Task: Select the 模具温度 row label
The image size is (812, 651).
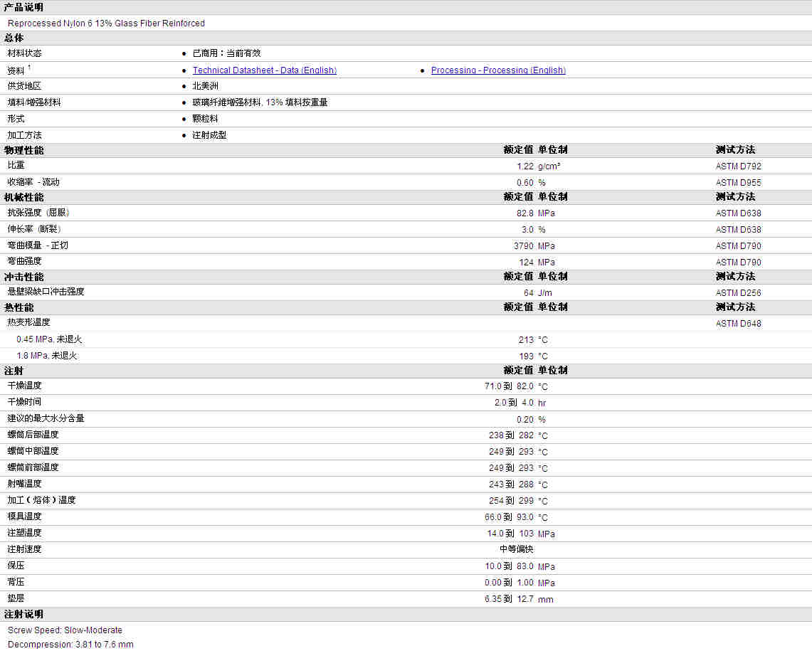Action: tap(24, 517)
